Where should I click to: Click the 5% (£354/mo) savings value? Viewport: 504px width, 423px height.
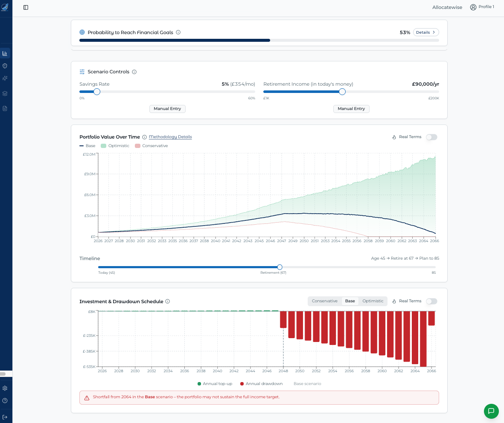[x=238, y=84]
